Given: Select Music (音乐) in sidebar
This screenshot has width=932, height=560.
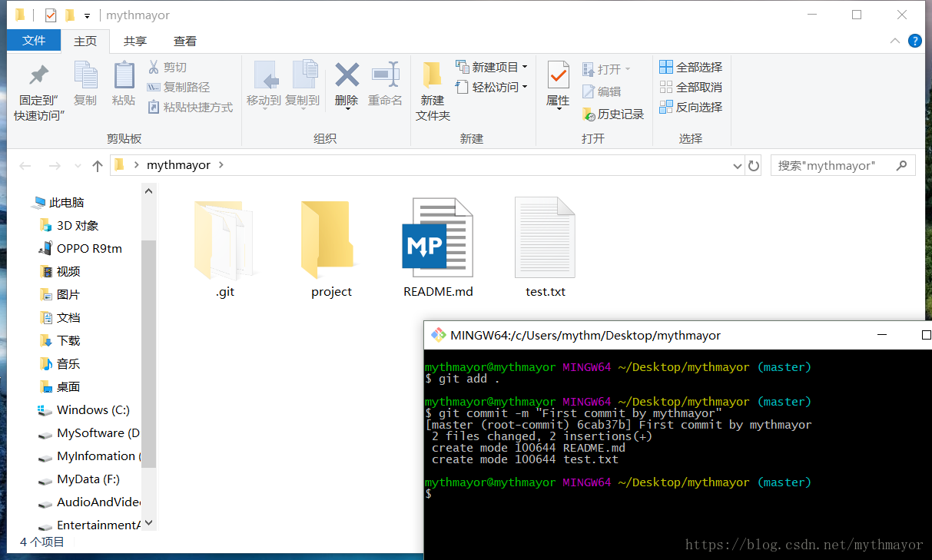Looking at the screenshot, I should point(60,364).
